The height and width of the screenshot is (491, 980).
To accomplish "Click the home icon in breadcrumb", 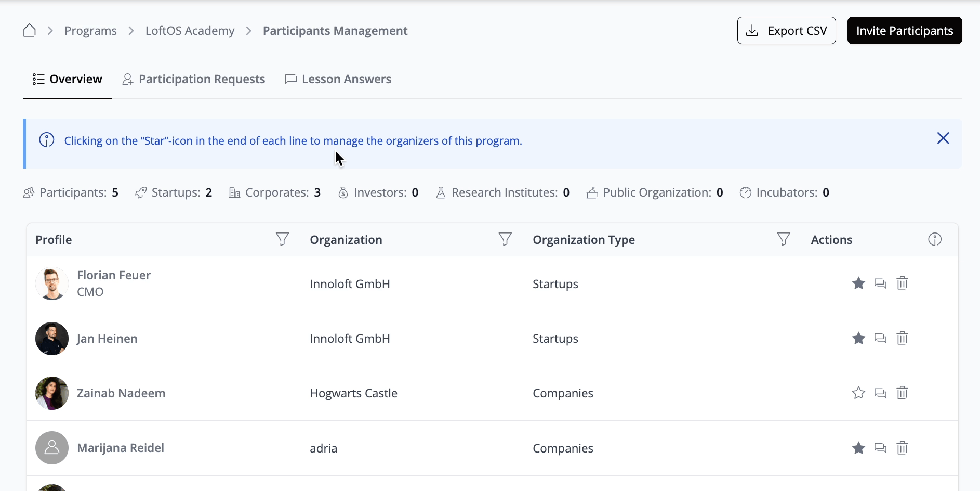I will (30, 31).
